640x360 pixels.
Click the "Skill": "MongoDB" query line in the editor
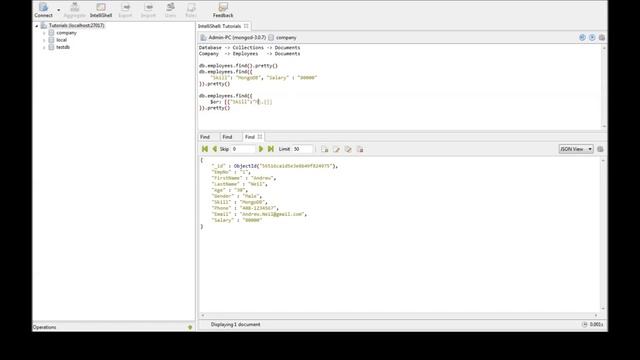coord(264,78)
